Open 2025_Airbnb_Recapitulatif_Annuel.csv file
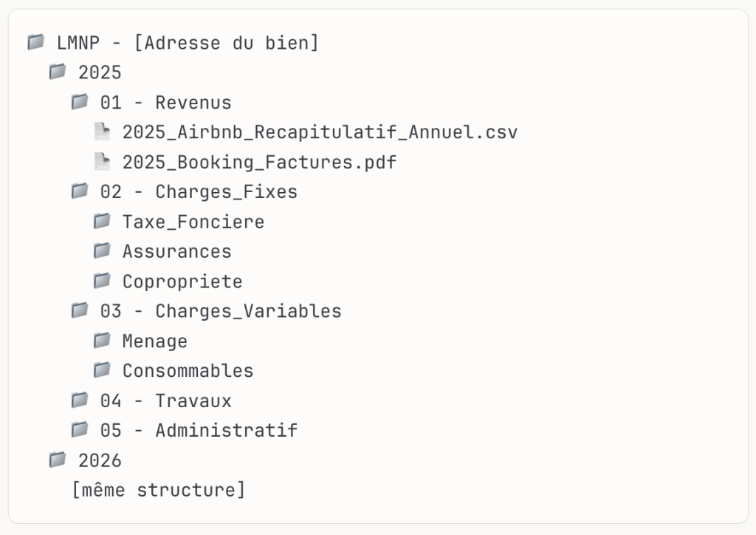 coord(320,133)
